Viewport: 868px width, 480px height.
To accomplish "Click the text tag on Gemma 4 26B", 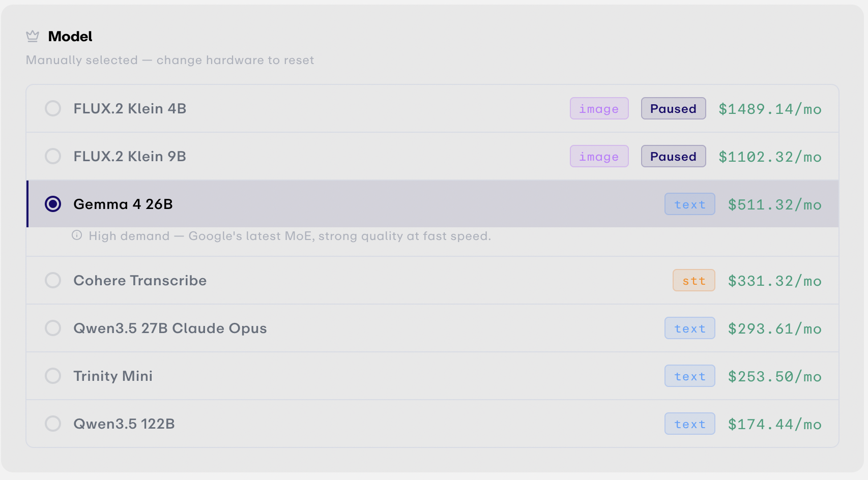I will point(689,204).
